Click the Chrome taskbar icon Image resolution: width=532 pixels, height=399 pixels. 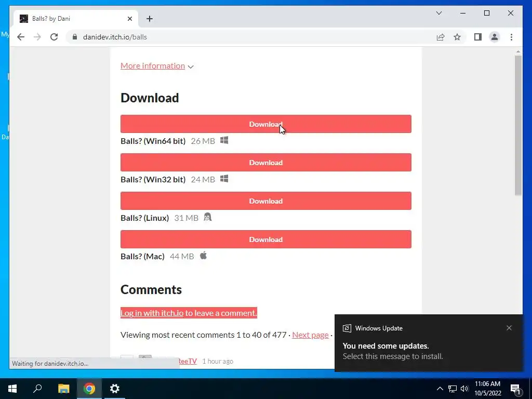tap(89, 389)
